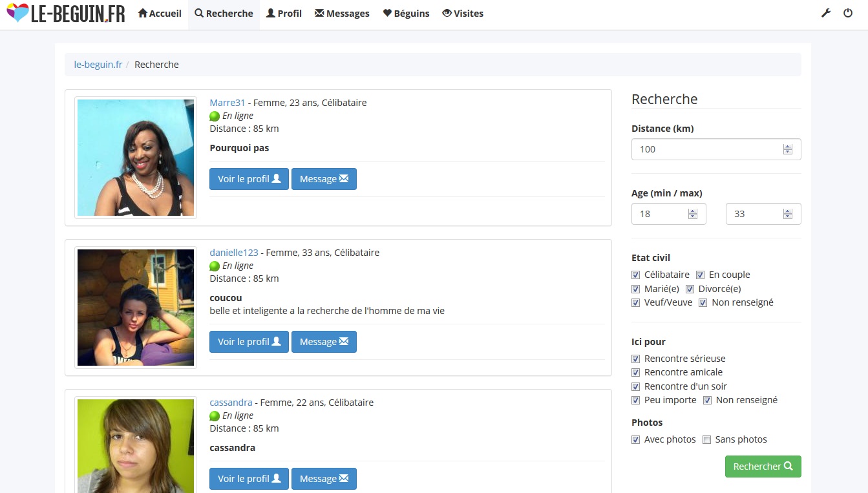868x493 pixels.
Task: Click the Distance field spinner arrows
Action: 787,149
